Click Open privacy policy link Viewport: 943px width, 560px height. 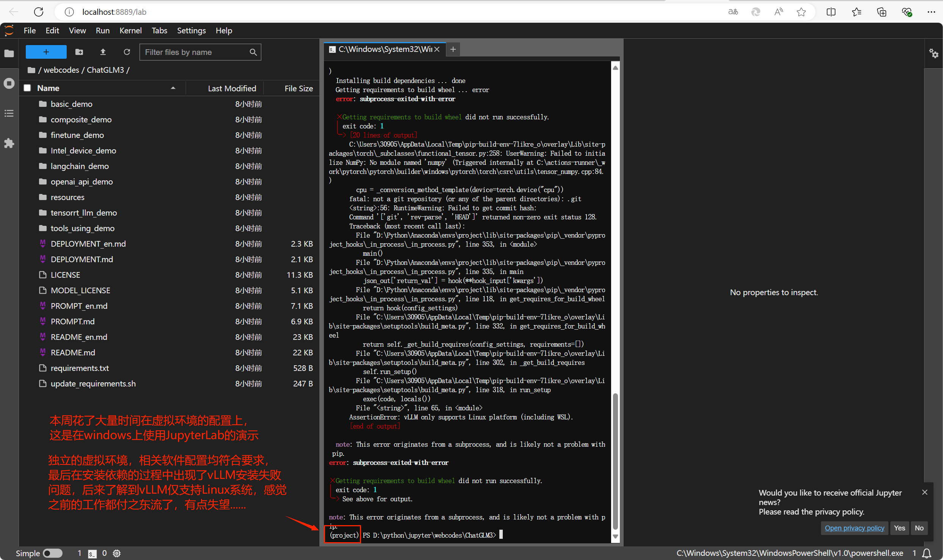[x=854, y=528]
